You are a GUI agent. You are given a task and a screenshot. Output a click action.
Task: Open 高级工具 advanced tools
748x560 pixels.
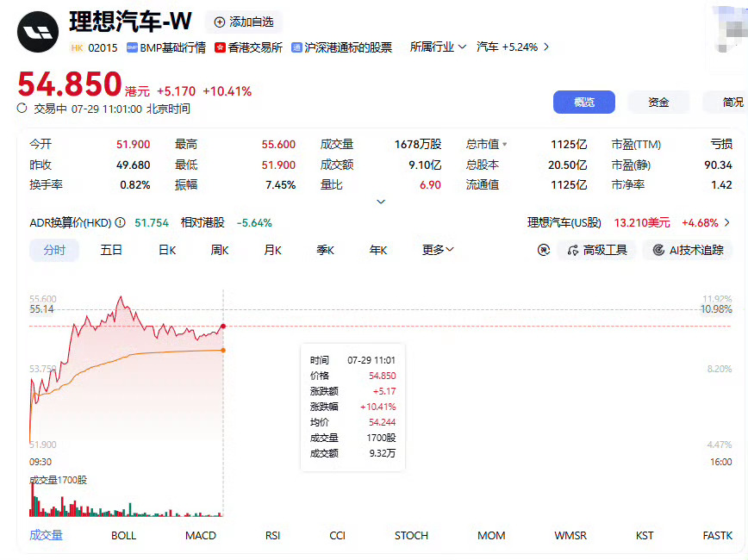(x=597, y=250)
